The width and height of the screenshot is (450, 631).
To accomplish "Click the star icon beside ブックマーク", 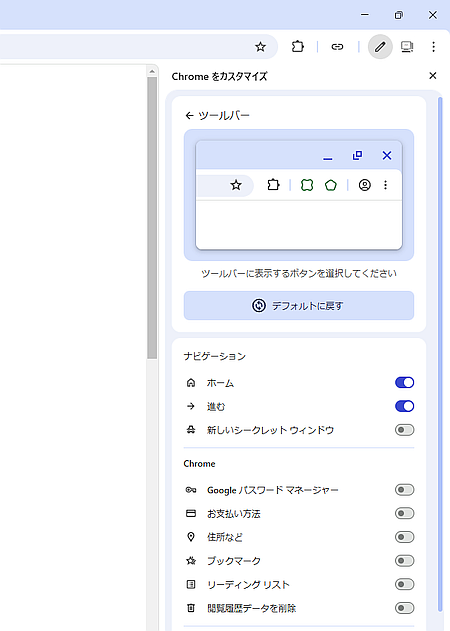I will coord(191,561).
